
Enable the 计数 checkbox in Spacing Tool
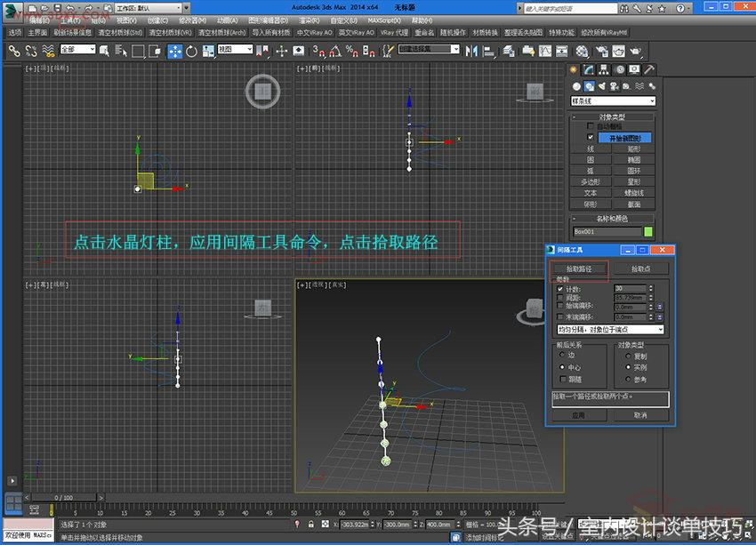tap(559, 290)
